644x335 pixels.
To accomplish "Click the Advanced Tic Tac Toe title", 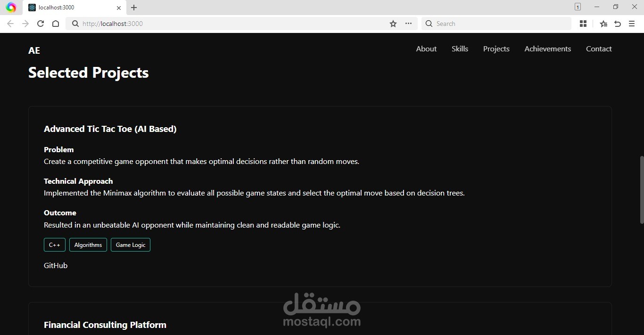I will point(110,129).
